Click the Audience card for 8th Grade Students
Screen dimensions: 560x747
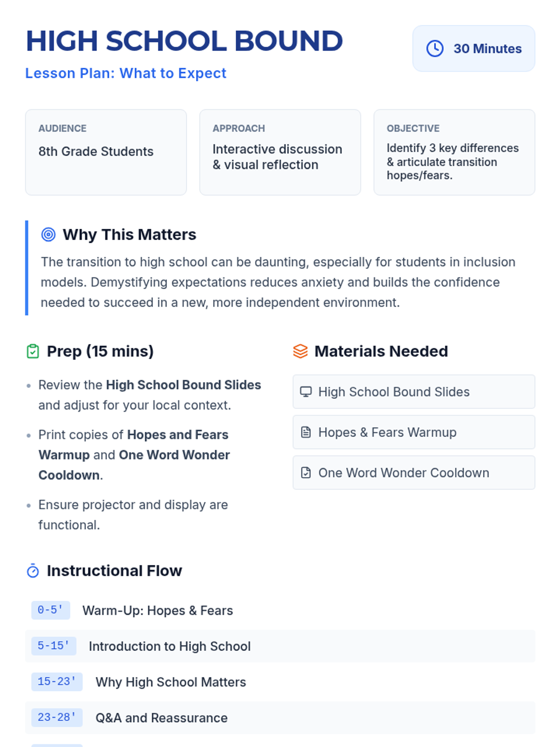(106, 152)
